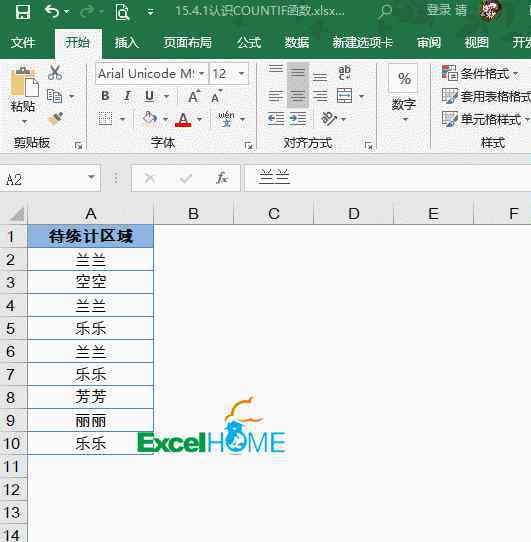
Task: Increase font size with large A
Action: (x=194, y=96)
